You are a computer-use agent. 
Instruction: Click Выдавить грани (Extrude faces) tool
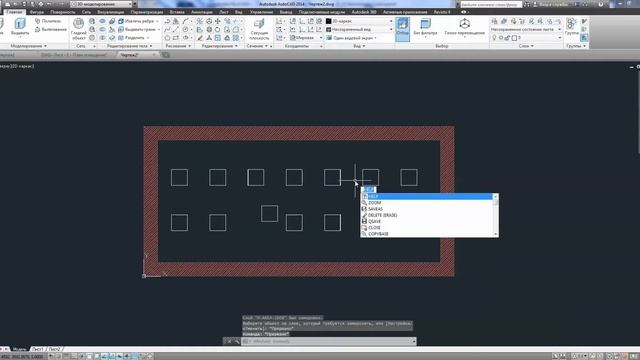(x=138, y=29)
